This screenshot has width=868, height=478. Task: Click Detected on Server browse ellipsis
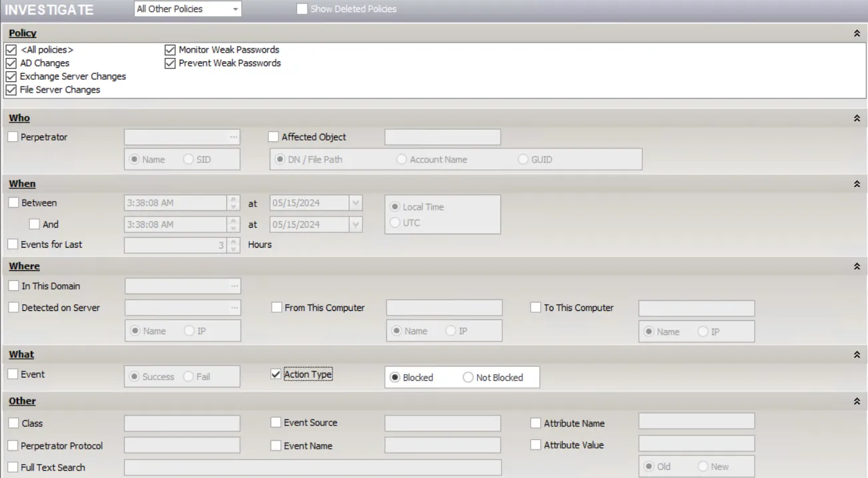tap(234, 308)
